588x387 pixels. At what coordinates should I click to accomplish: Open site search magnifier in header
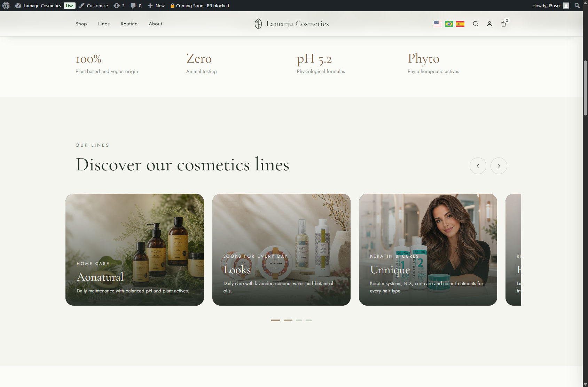pyautogui.click(x=476, y=24)
